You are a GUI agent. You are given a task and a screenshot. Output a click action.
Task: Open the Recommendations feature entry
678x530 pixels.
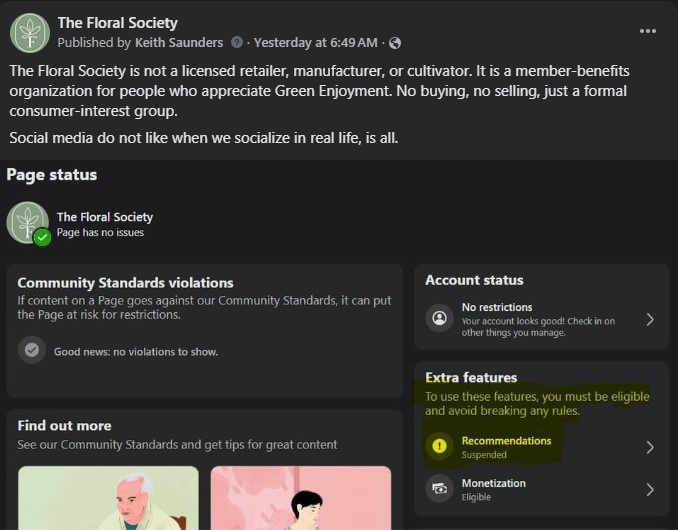[541, 447]
